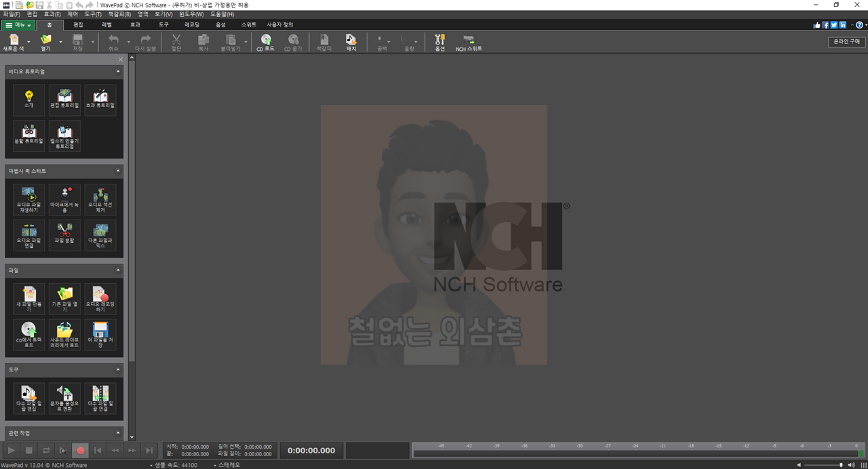
Task: Open the 샘플 속도 44100 dropdown
Action: click(174, 465)
